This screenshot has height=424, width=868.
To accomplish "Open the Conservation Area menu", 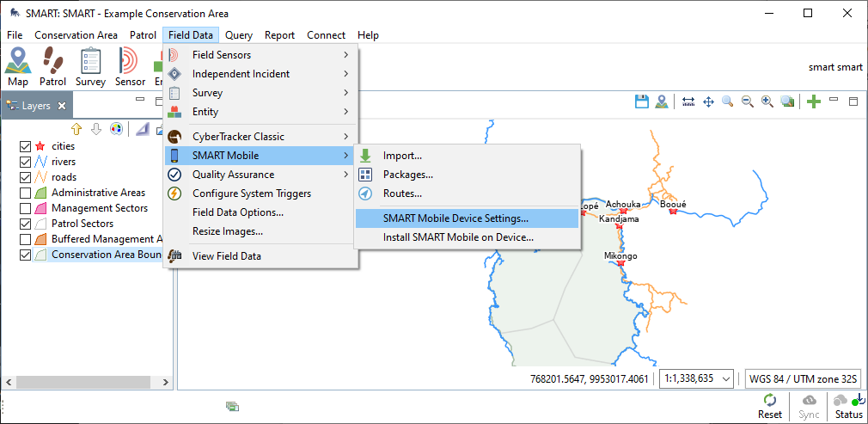I will coord(76,35).
